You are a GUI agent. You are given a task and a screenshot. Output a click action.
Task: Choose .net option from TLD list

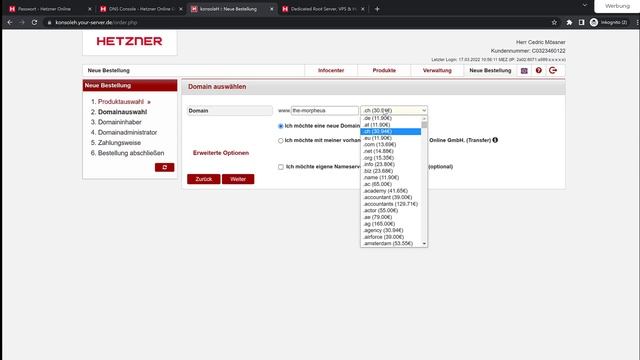391,151
